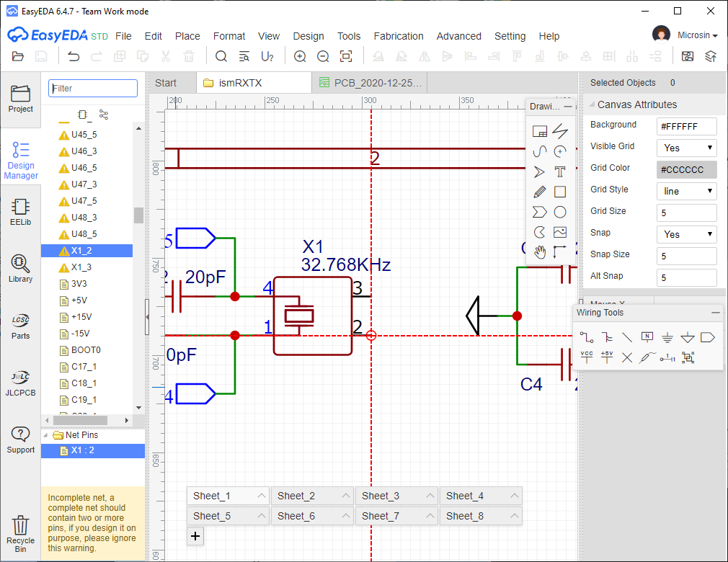This screenshot has width=728, height=562.
Task: Click the Zoom In magnifier icon
Action: (x=300, y=56)
